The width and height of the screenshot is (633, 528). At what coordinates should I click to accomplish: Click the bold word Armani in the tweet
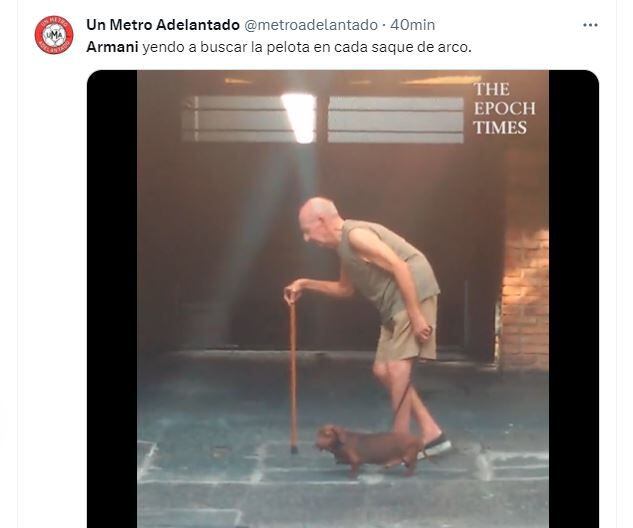[x=112, y=47]
